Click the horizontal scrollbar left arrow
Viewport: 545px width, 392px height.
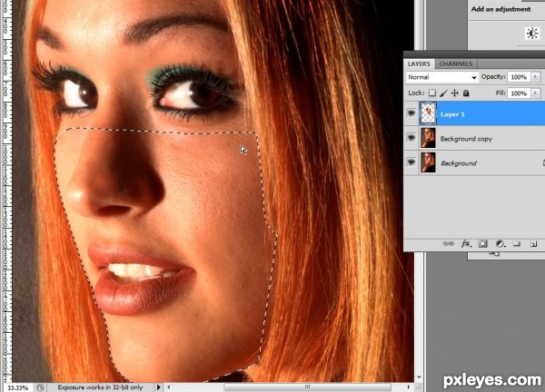[x=169, y=387]
